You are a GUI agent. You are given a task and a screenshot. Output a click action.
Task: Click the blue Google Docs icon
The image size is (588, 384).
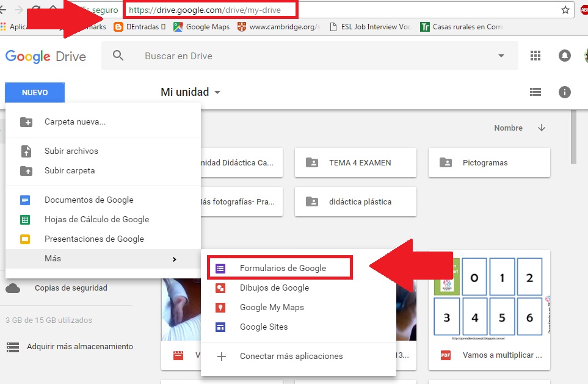pyautogui.click(x=25, y=200)
